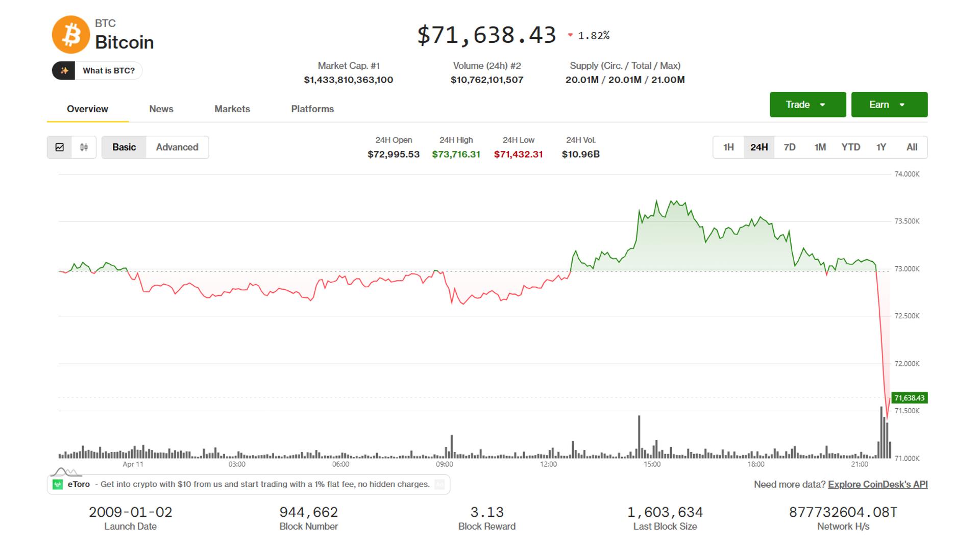Click the red down-arrow next to 1.82%
The image size is (980, 551).
click(570, 35)
